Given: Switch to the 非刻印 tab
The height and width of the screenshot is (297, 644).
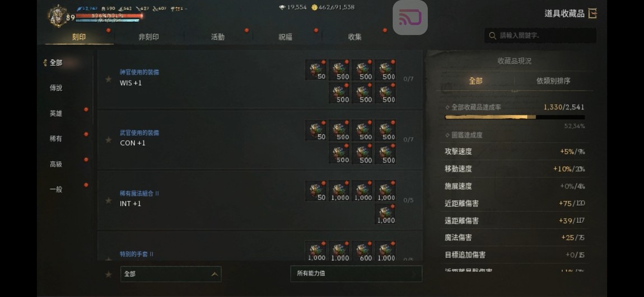Looking at the screenshot, I should 148,37.
